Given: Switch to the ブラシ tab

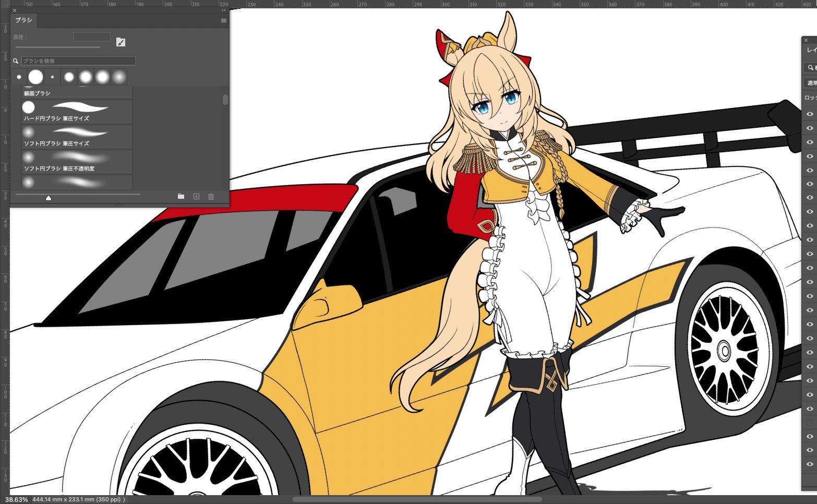Looking at the screenshot, I should tap(23, 20).
